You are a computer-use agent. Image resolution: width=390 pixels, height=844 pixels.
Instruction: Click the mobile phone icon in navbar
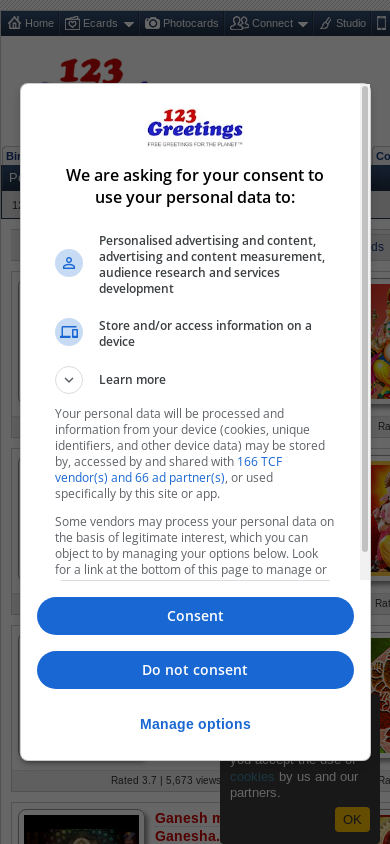click(x=381, y=23)
